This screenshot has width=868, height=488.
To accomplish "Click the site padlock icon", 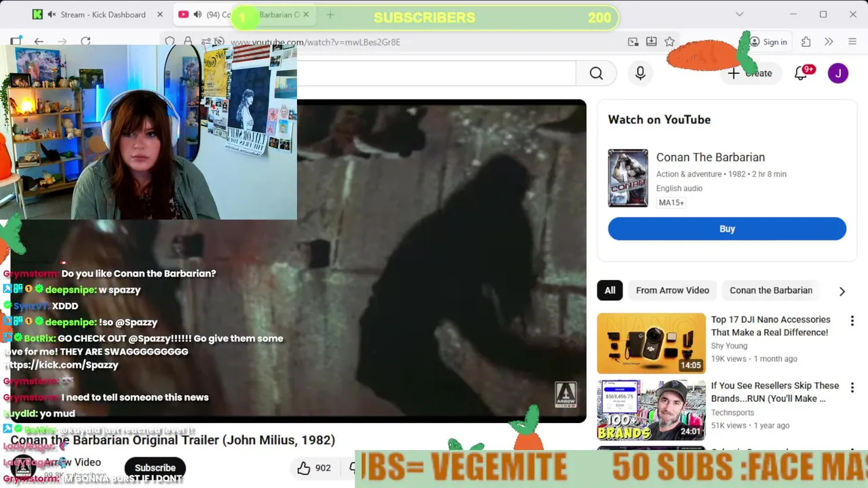I will coord(188,42).
